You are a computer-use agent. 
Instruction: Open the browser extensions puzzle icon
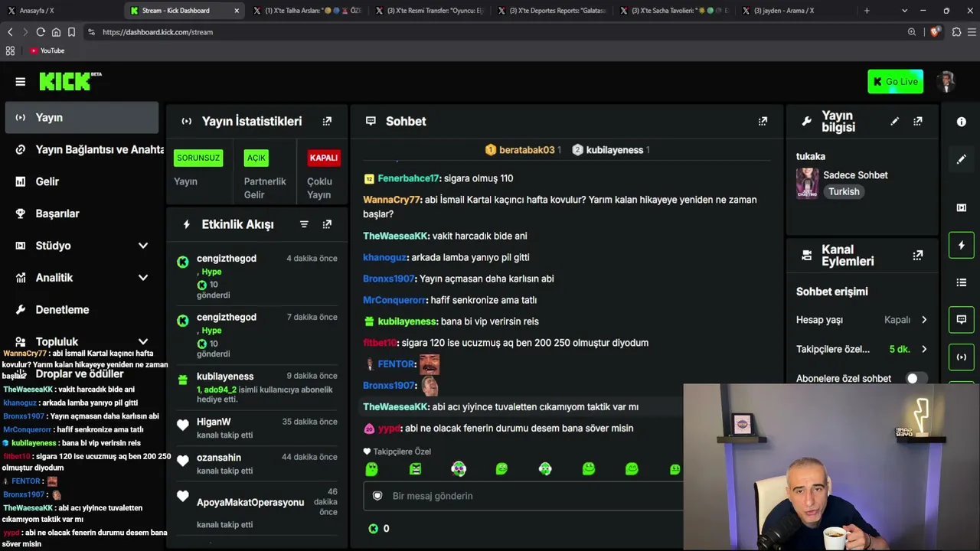pyautogui.click(x=956, y=32)
